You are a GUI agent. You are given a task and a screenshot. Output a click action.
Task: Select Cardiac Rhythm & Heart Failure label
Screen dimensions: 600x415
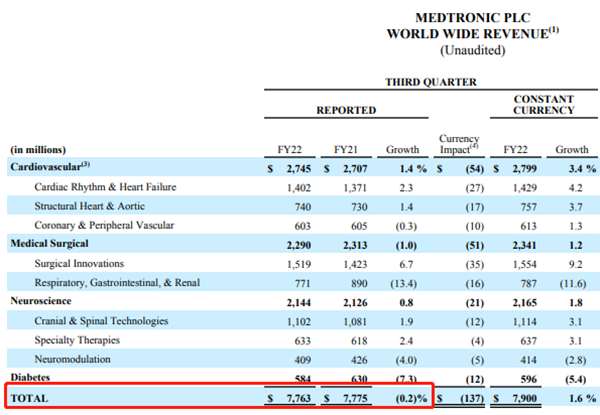tap(105, 187)
